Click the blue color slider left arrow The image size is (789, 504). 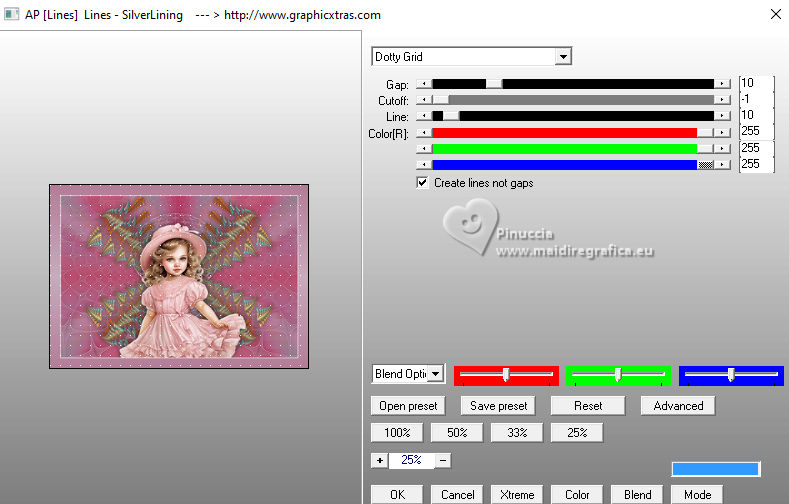click(424, 165)
